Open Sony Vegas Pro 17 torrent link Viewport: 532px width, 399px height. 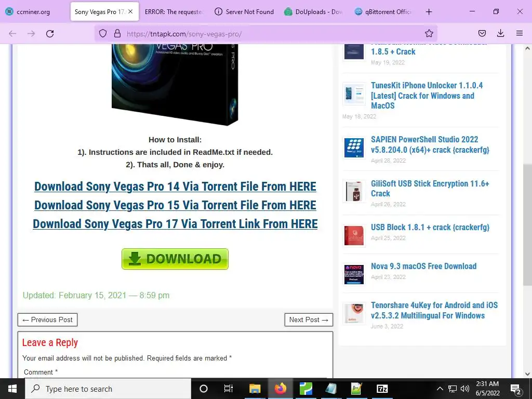click(175, 224)
